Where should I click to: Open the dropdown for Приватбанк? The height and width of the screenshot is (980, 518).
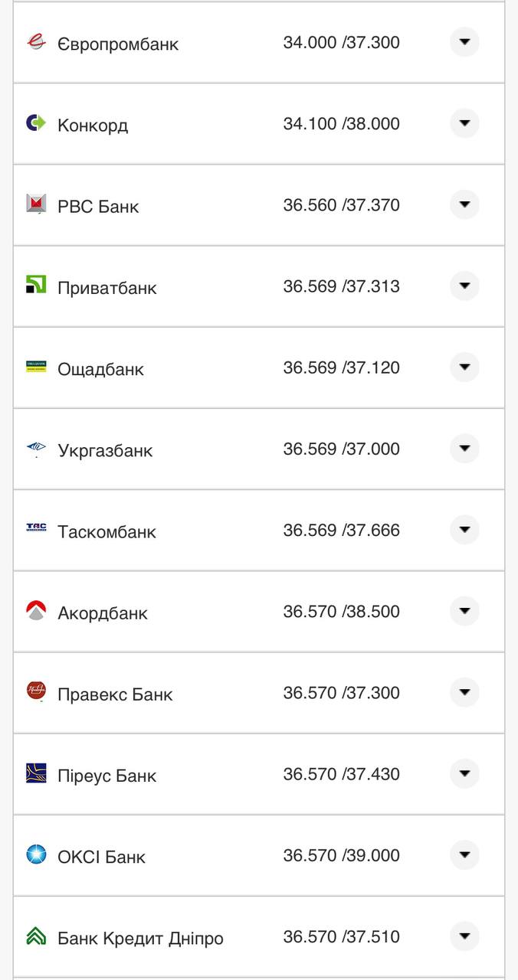[464, 285]
